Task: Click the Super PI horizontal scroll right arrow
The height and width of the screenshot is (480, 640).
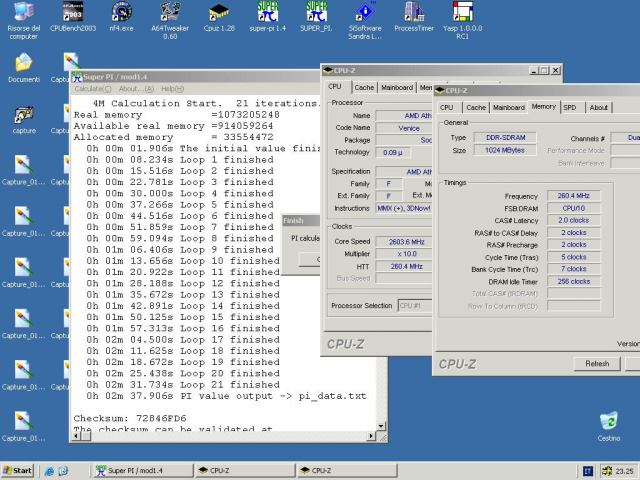Action: coord(371,436)
